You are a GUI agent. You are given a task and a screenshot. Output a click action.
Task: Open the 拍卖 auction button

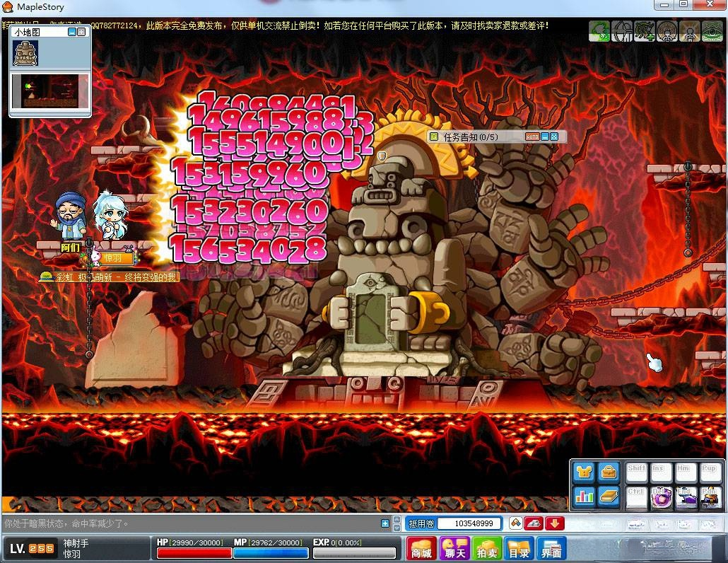click(x=486, y=548)
